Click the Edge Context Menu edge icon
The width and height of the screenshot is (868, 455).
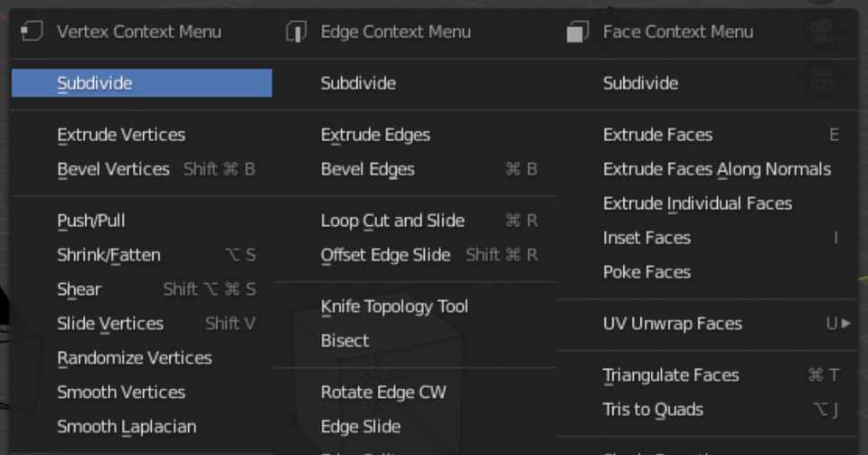click(x=296, y=33)
